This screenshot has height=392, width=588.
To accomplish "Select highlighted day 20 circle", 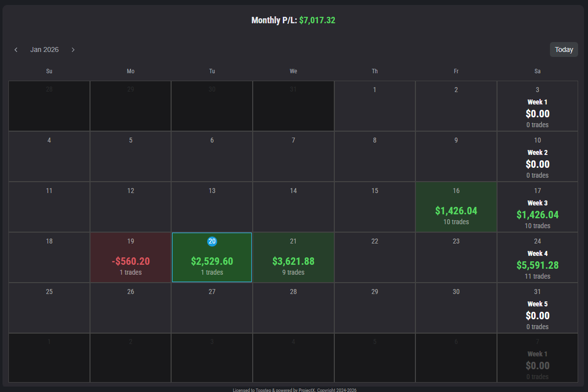I will point(212,242).
